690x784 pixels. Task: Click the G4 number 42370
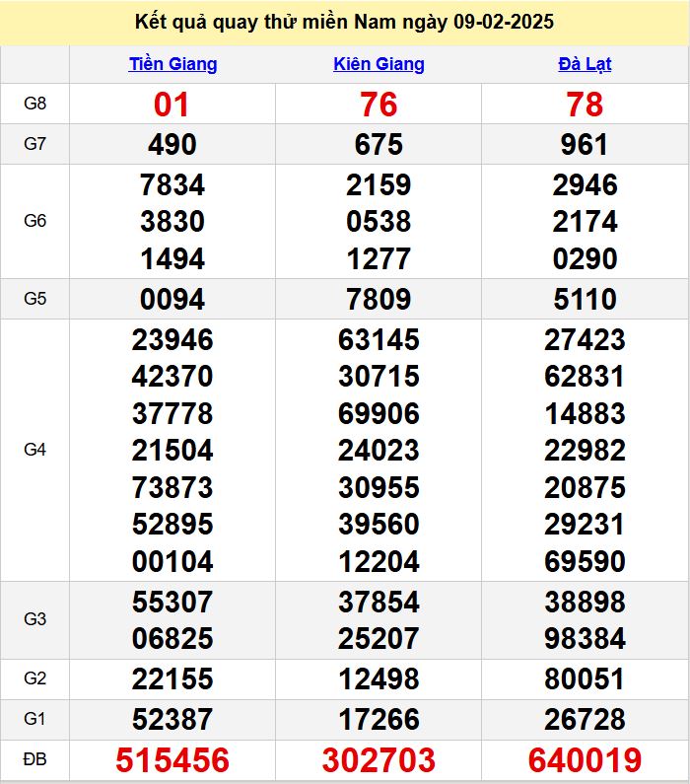[x=172, y=376]
